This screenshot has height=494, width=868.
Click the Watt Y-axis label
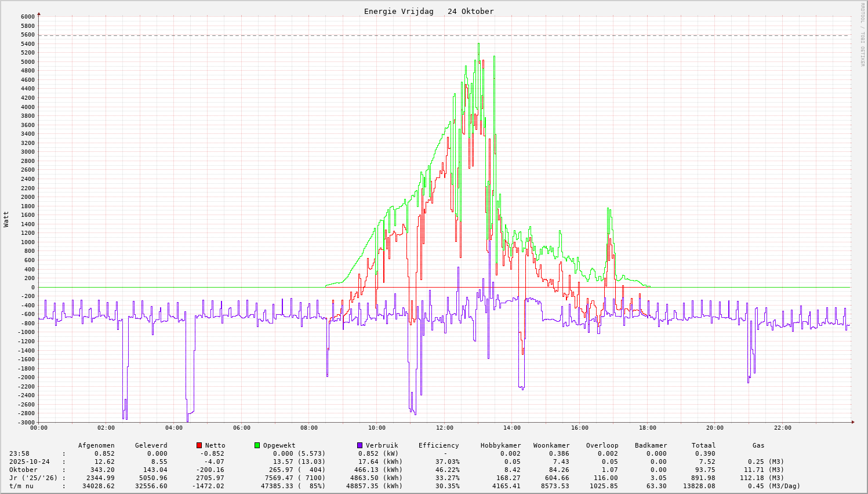6,219
